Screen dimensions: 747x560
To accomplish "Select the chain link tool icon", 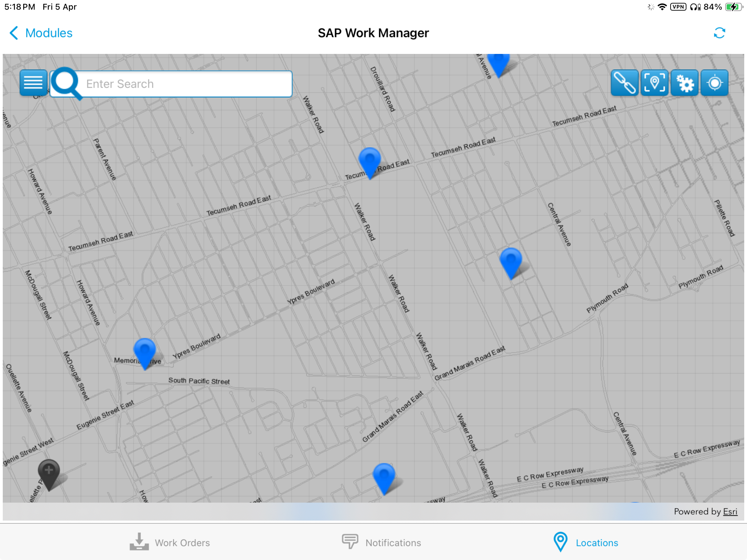I will point(625,83).
